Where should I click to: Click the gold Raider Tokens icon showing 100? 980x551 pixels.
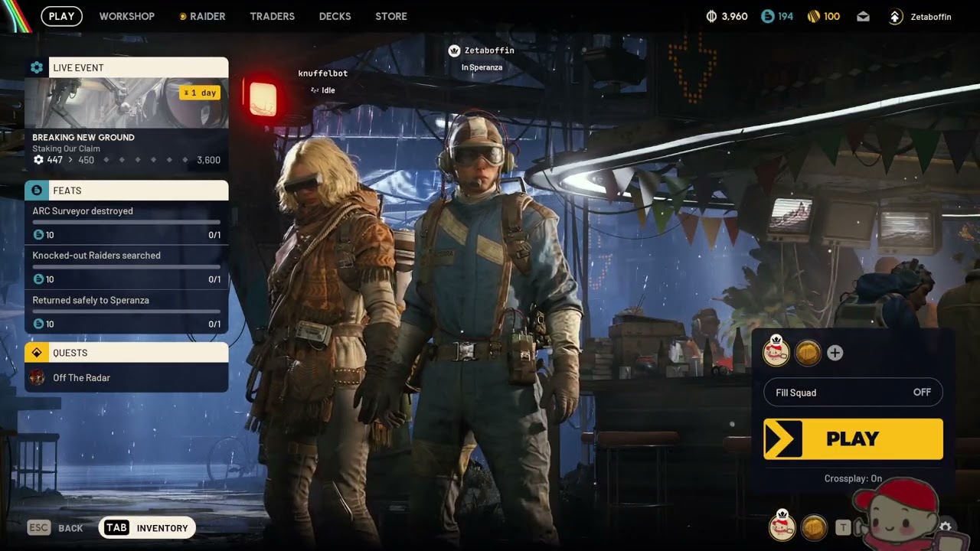pos(814,16)
